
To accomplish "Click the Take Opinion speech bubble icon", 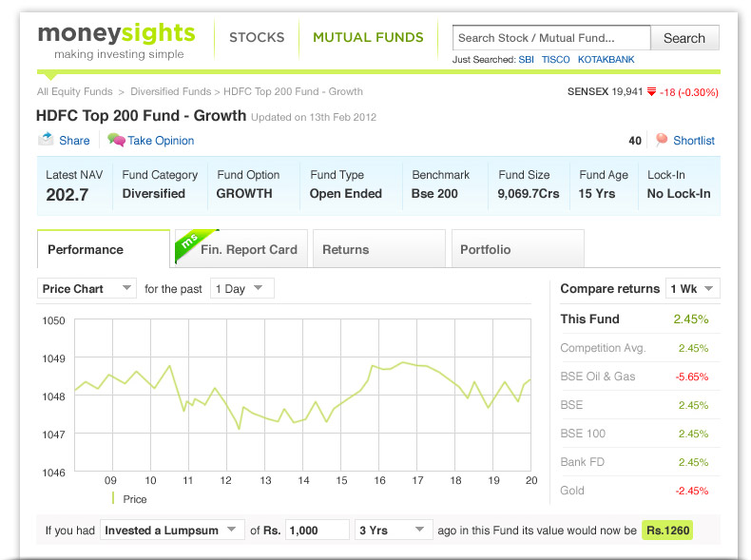I will (x=116, y=140).
